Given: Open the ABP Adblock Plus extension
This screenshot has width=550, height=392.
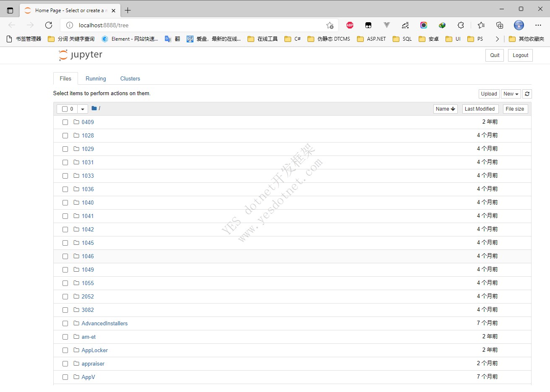Looking at the screenshot, I should (350, 25).
